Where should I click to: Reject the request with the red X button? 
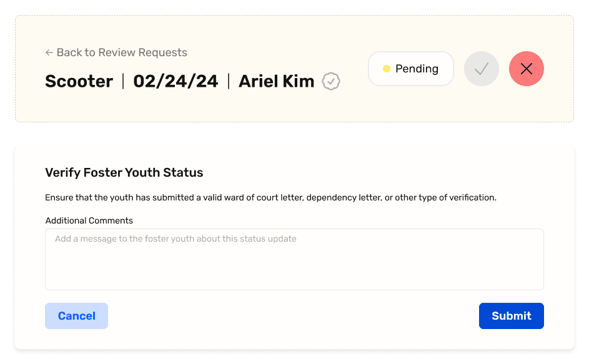tap(527, 69)
